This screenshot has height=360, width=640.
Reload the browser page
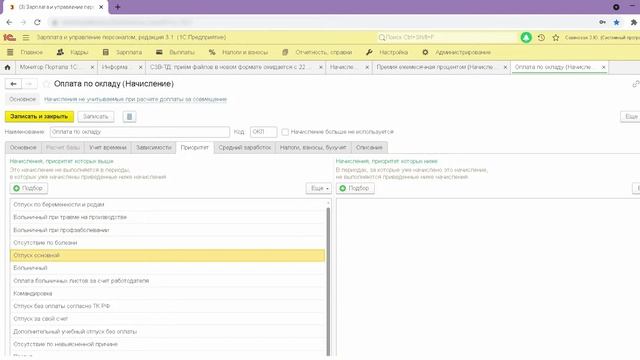pos(37,22)
